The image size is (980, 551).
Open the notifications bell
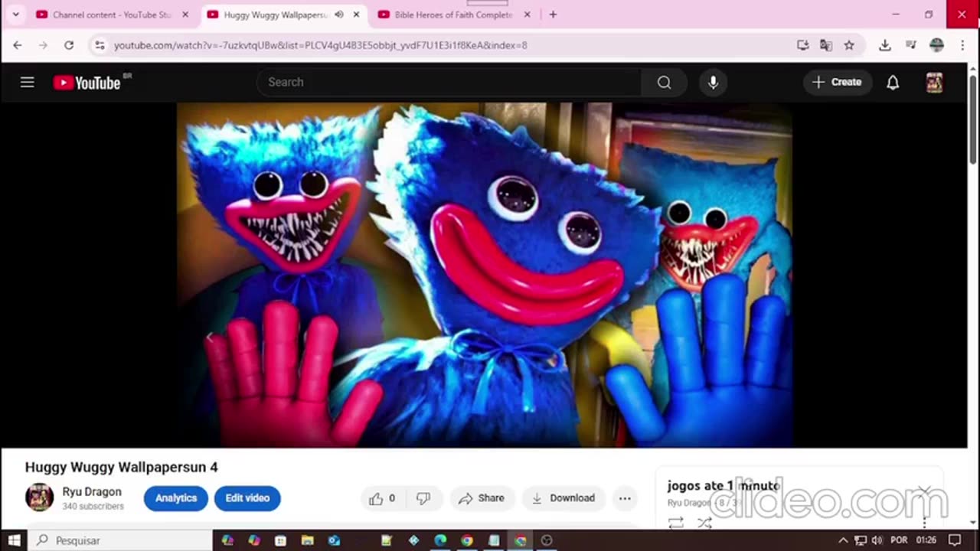click(893, 82)
